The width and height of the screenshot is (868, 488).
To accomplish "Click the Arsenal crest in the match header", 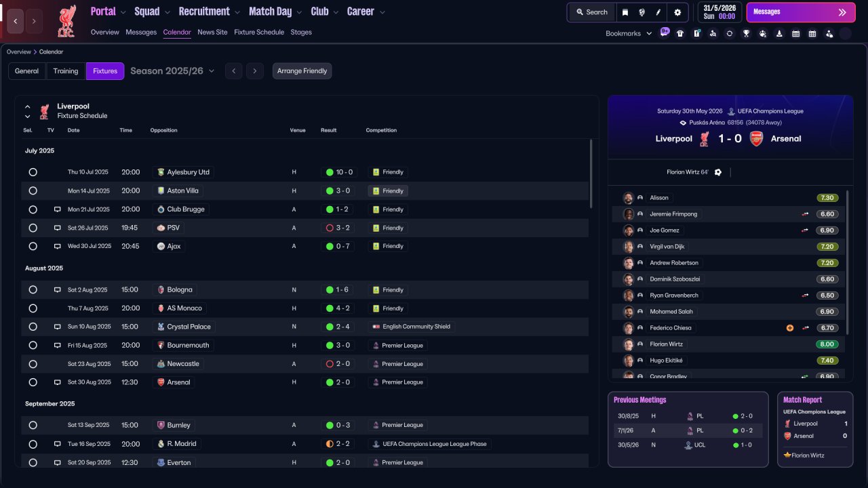I will [756, 139].
